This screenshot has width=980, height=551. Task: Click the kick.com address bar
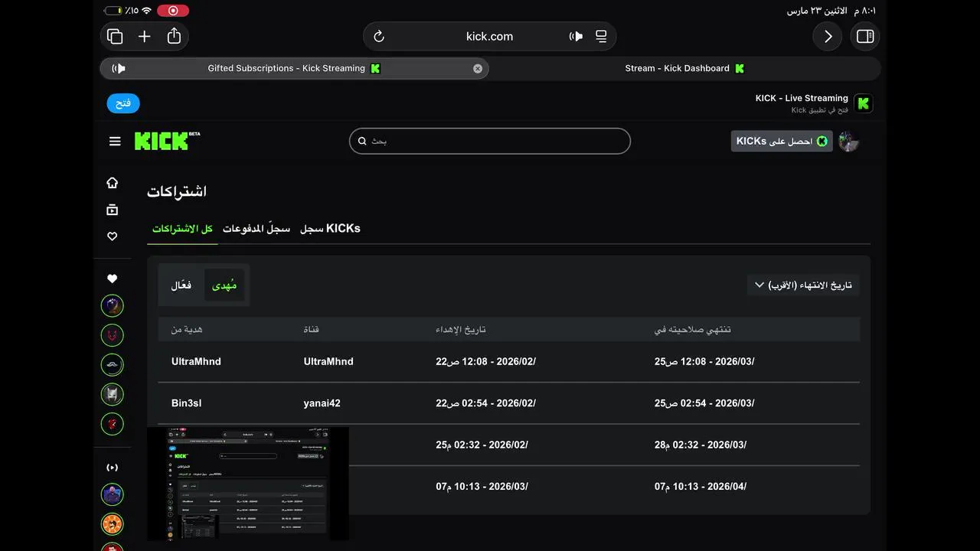489,36
